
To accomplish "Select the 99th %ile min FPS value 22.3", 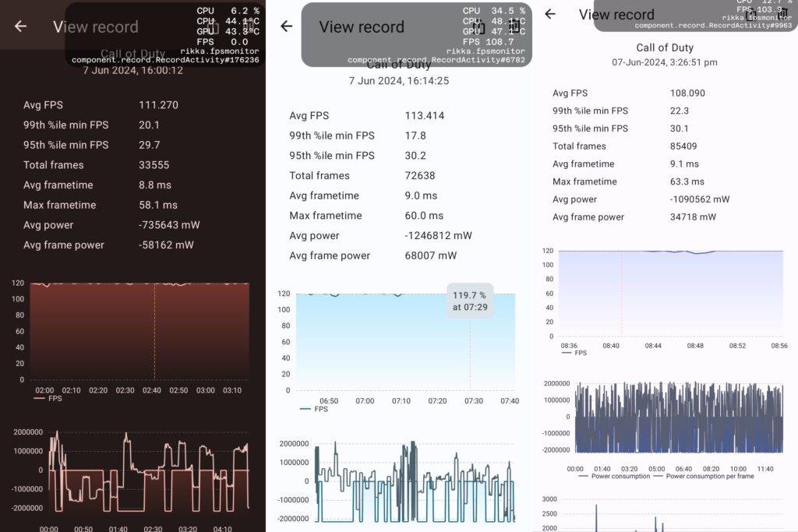I will coord(680,111).
